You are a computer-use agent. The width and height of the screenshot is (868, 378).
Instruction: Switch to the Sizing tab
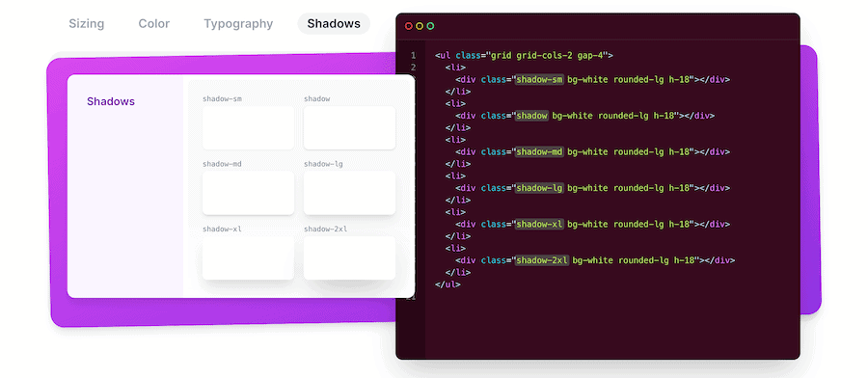[x=87, y=24]
